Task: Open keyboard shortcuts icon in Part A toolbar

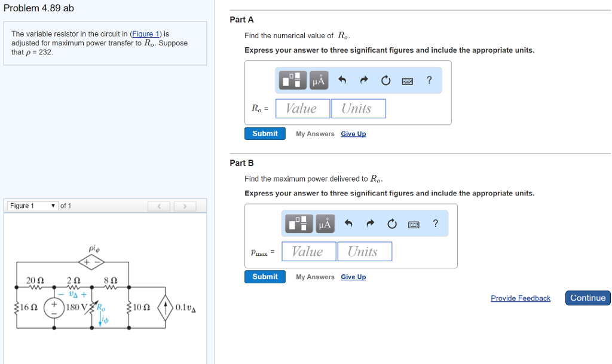Action: [408, 80]
